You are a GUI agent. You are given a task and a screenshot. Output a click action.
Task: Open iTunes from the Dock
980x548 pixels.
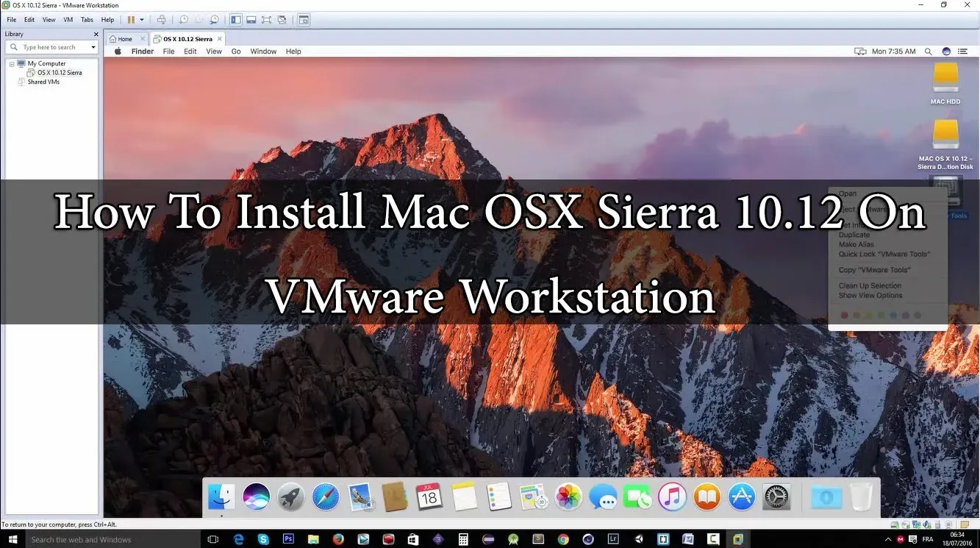[x=673, y=497]
